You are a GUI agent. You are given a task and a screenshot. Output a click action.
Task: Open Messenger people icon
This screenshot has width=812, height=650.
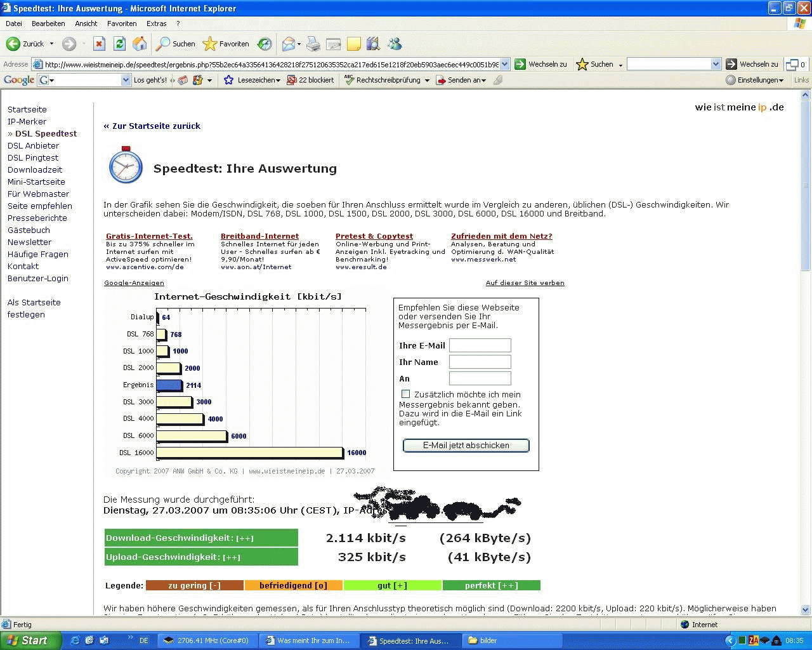[395, 44]
